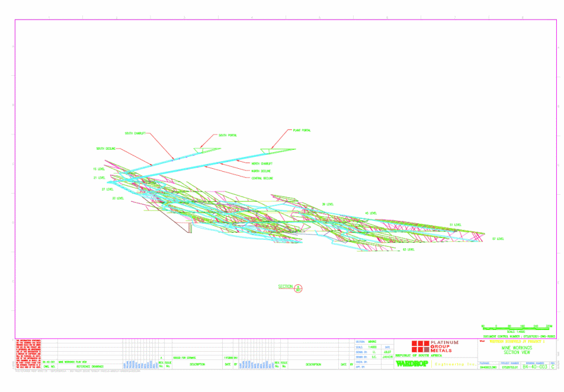Image resolution: width=564 pixels, height=392 pixels.
Task: Click the JUL07 date cell
Action: [387, 352]
